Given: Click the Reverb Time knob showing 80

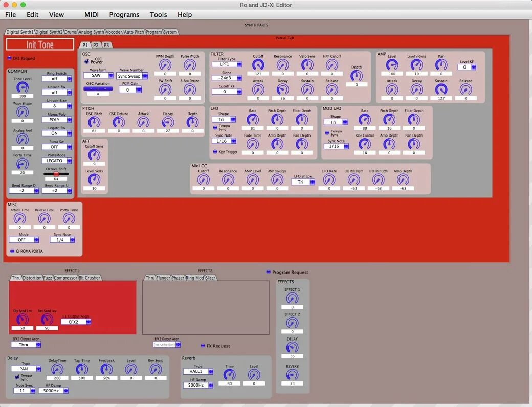Looking at the screenshot, I should [x=229, y=375].
